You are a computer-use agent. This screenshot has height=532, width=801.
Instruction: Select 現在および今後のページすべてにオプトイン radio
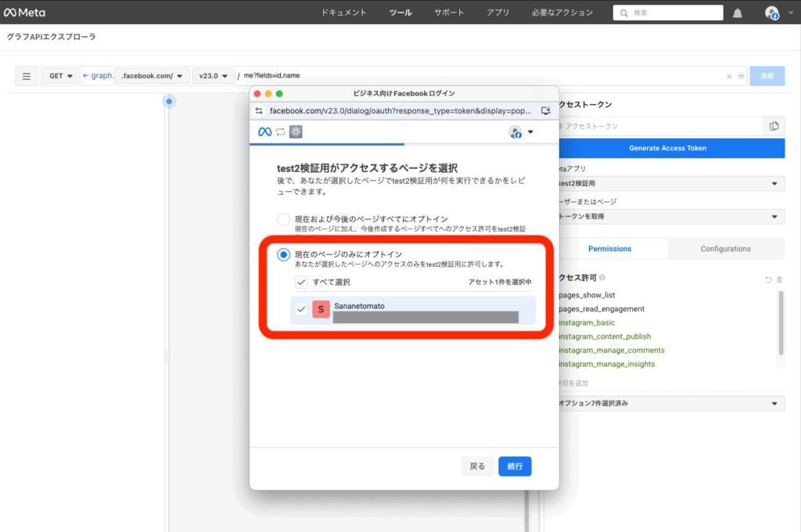[x=283, y=219]
